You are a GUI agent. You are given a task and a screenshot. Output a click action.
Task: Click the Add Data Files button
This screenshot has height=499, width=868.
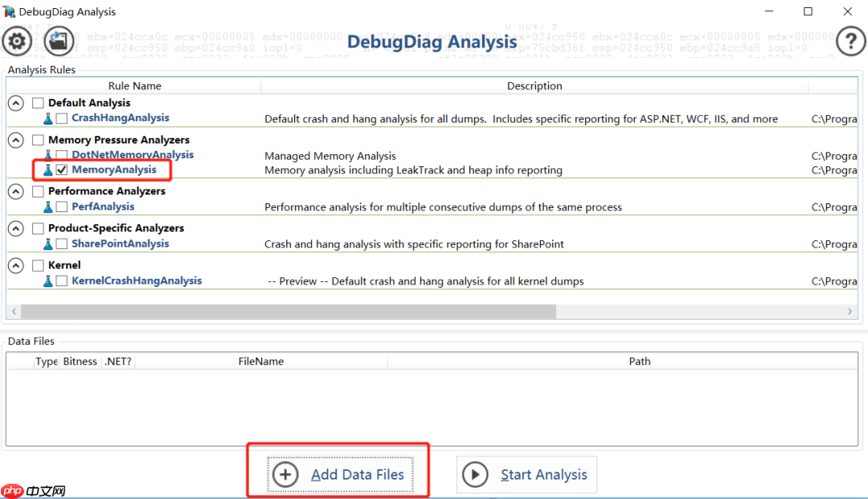click(342, 474)
